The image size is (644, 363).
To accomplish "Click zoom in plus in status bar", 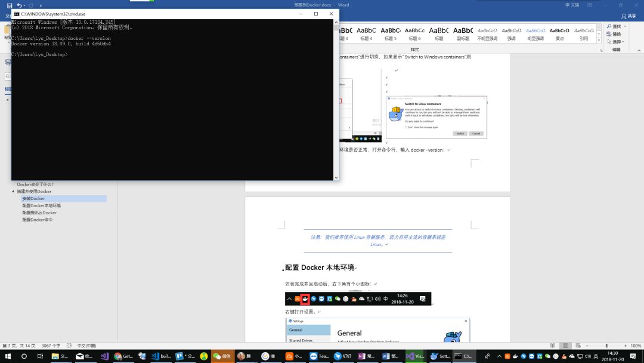I will tap(626, 346).
